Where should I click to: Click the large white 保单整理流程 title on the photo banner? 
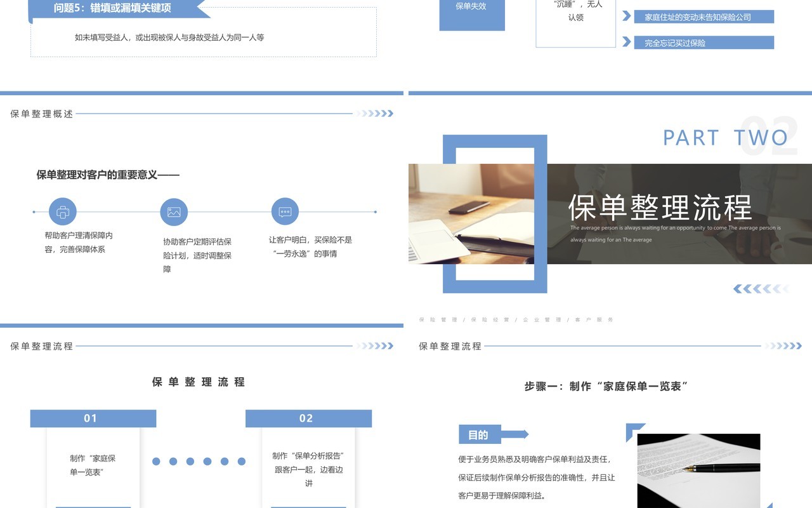pyautogui.click(x=660, y=207)
